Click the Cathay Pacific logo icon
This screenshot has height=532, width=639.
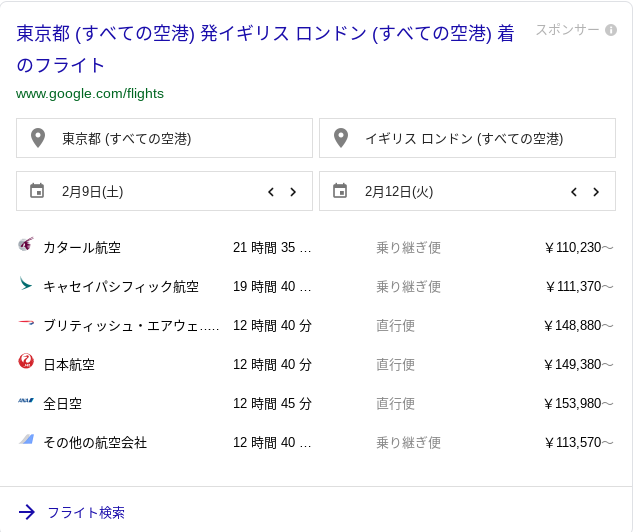(26, 284)
